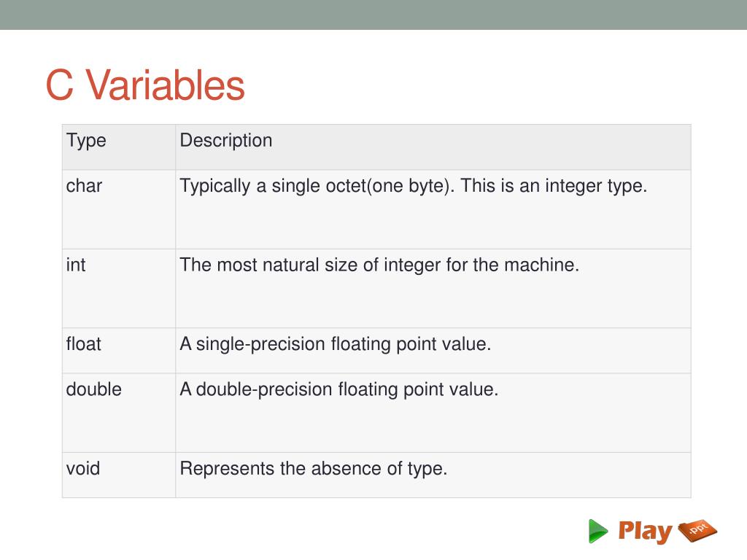Click 'A single-precision floating point value' text
Image resolution: width=747 pixels, height=560 pixels.
pos(336,344)
